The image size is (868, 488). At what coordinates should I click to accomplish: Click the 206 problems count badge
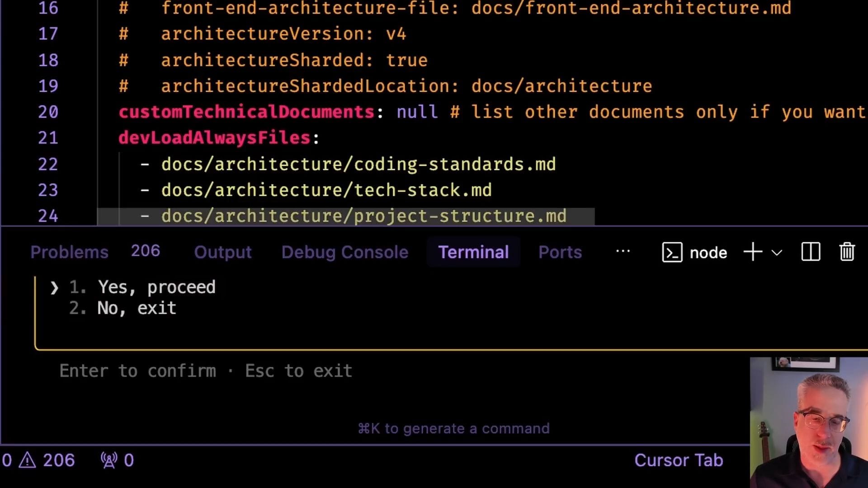point(145,251)
